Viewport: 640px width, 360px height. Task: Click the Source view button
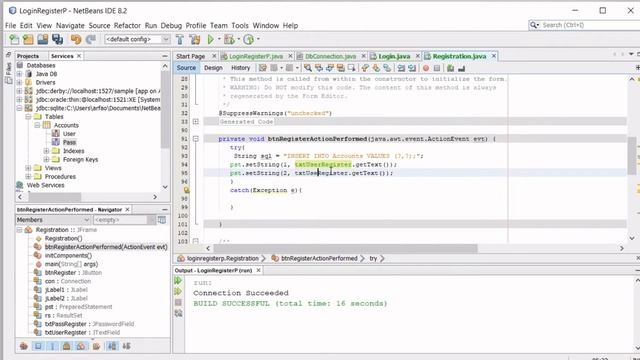coord(186,68)
